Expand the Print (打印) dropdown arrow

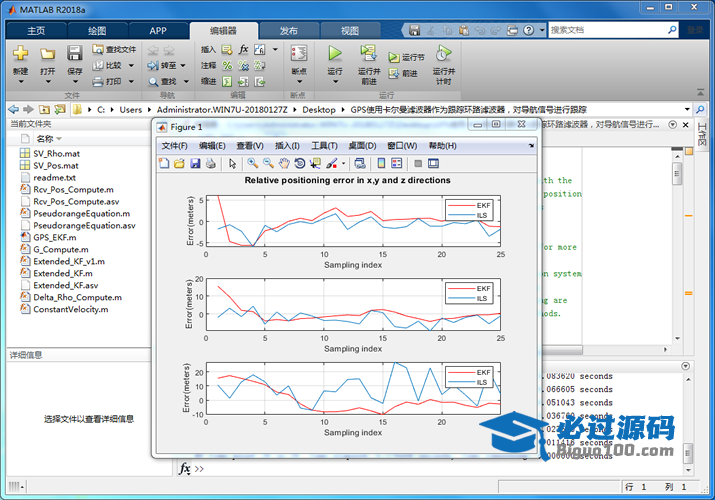point(131,82)
